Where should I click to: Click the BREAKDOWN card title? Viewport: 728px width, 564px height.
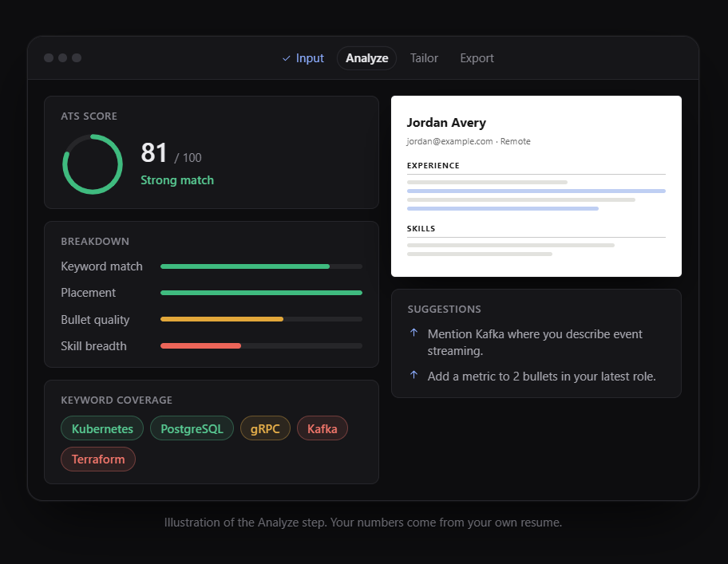point(95,241)
